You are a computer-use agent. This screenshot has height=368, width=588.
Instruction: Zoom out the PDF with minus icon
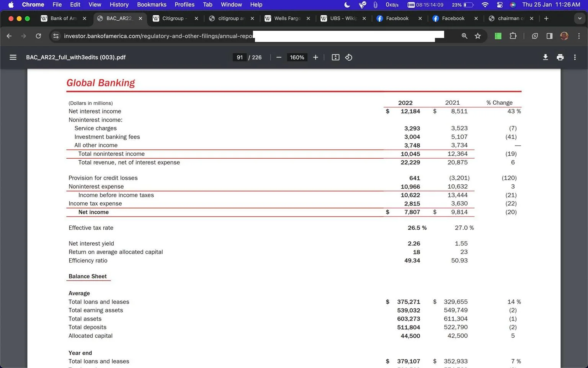pyautogui.click(x=279, y=57)
